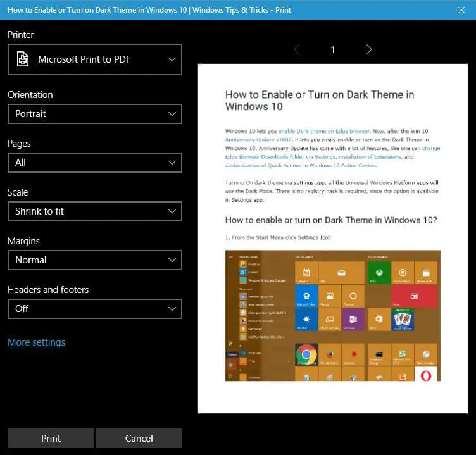
Task: Go to previous preview page arrow
Action: pos(297,49)
